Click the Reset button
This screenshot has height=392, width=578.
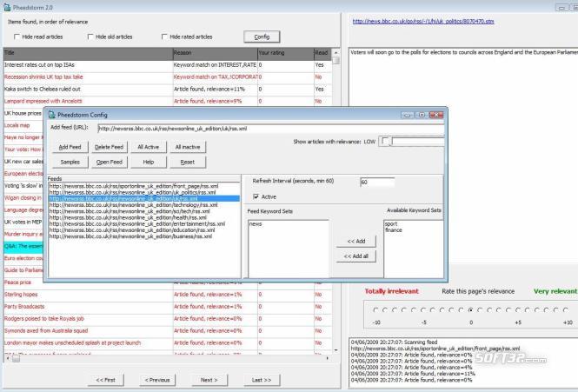tap(188, 162)
